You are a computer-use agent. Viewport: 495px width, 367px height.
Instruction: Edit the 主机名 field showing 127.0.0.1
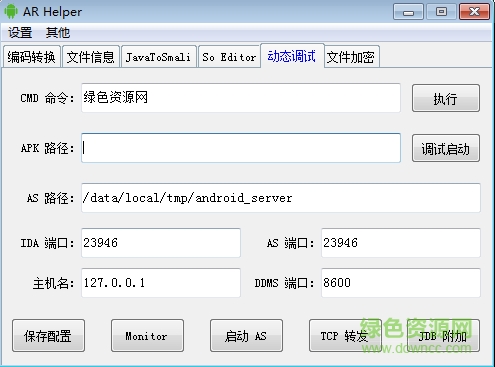[x=161, y=283]
